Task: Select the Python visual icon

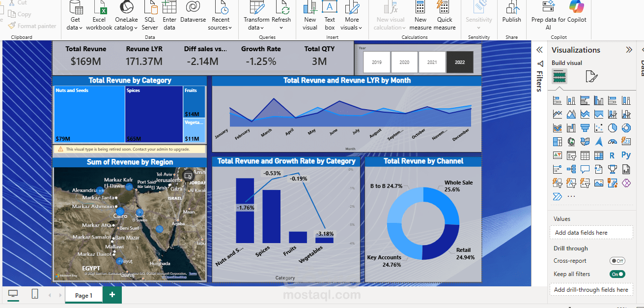Action: pos(625,154)
